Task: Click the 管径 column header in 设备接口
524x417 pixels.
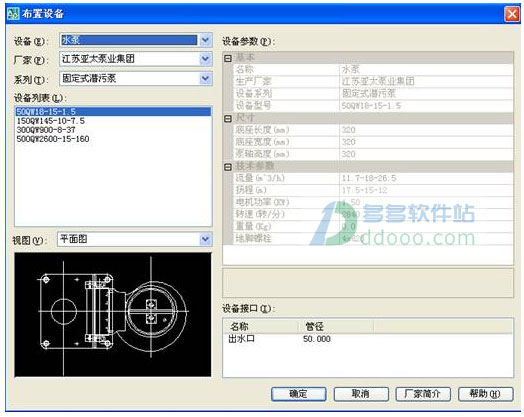Action: (x=336, y=326)
